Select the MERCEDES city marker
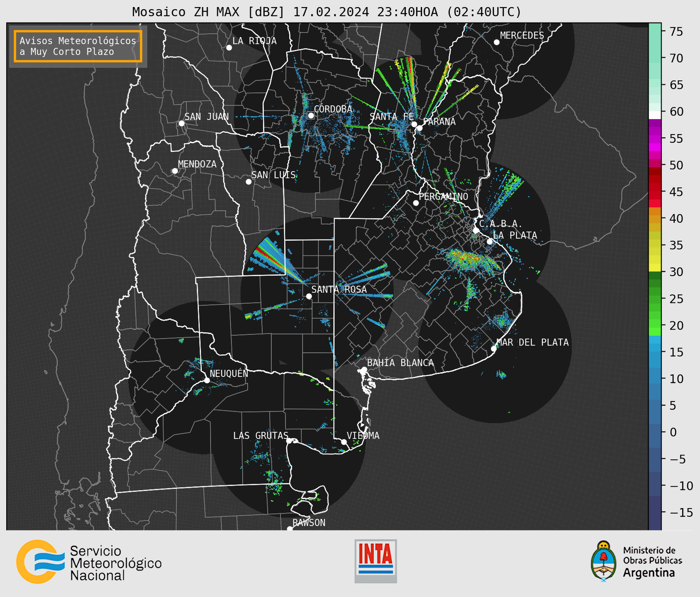This screenshot has height=597, width=700. click(497, 42)
